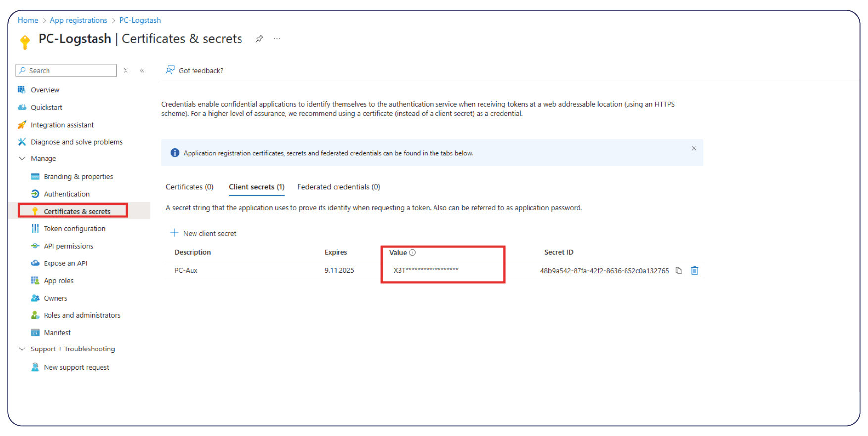
Task: Collapse Support + Troubleshooting section chevron
Action: point(22,349)
